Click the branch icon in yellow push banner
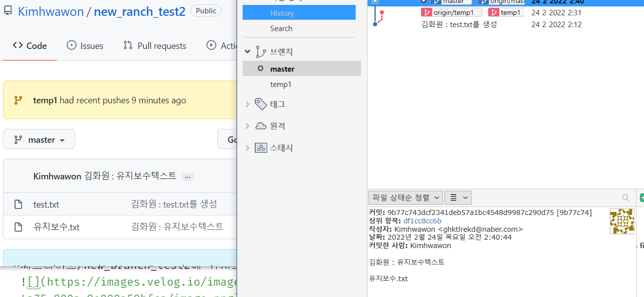 [x=18, y=100]
